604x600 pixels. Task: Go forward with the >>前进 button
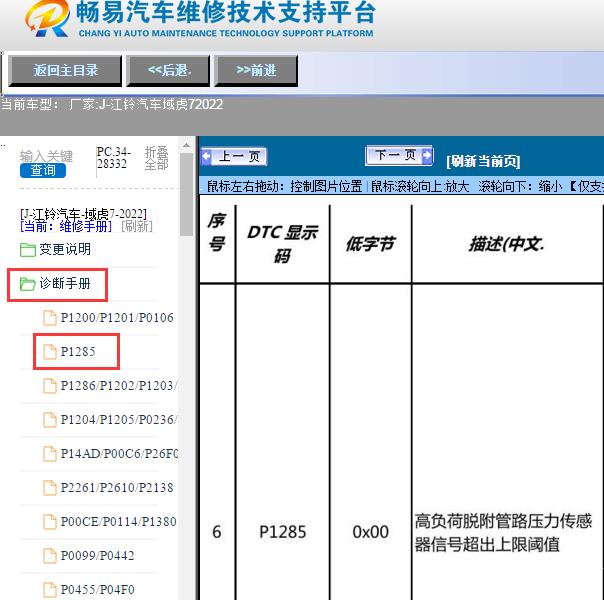click(x=256, y=70)
